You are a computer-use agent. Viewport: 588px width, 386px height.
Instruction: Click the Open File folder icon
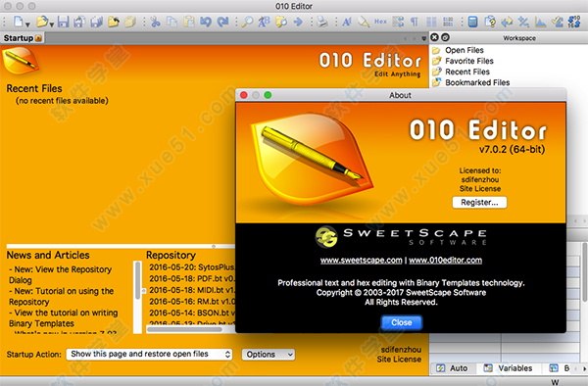pyautogui.click(x=42, y=22)
